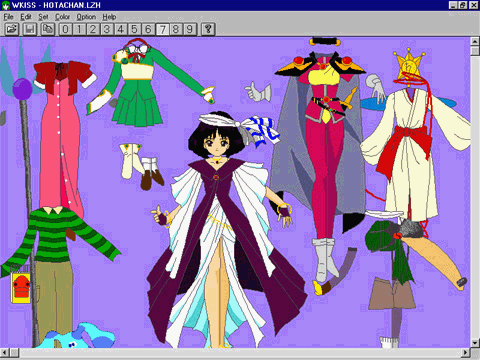Open the File menu
This screenshot has width=480, height=360.
8,17
